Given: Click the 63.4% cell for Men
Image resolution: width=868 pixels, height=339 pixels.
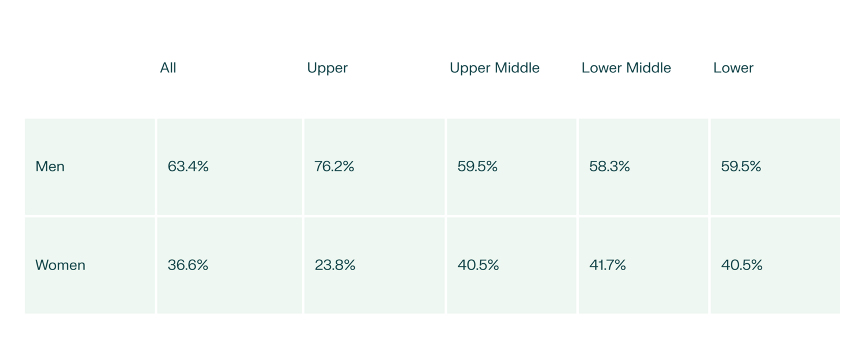Looking at the screenshot, I should click(x=188, y=167).
